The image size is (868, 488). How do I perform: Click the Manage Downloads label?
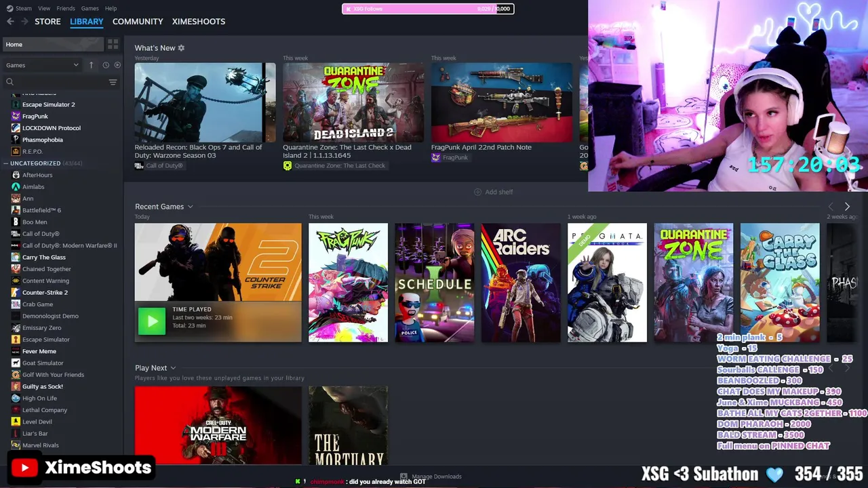[x=437, y=476]
